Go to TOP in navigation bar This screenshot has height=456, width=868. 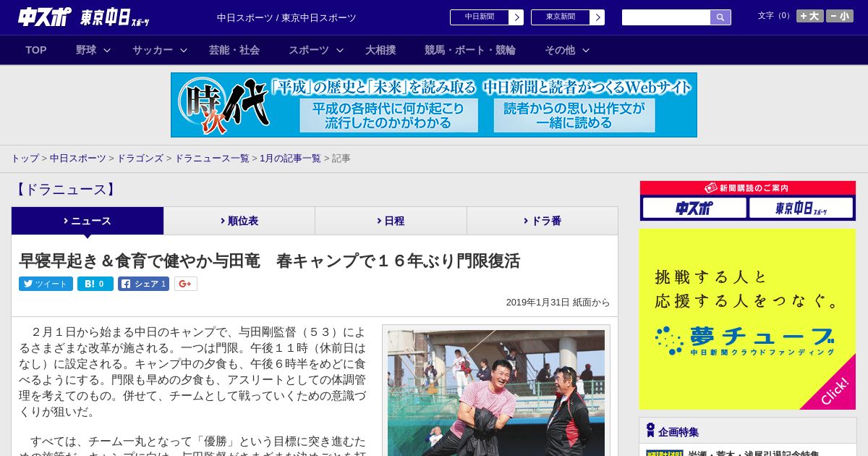tap(36, 50)
